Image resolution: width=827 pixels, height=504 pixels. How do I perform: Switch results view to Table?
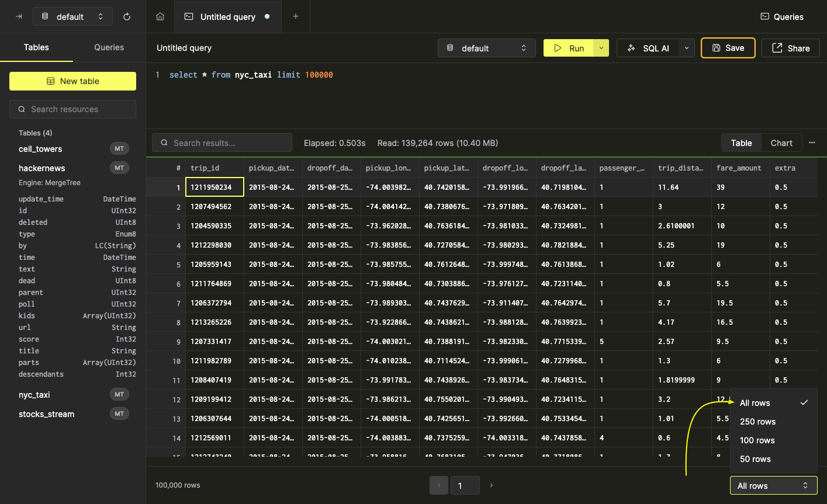point(741,143)
